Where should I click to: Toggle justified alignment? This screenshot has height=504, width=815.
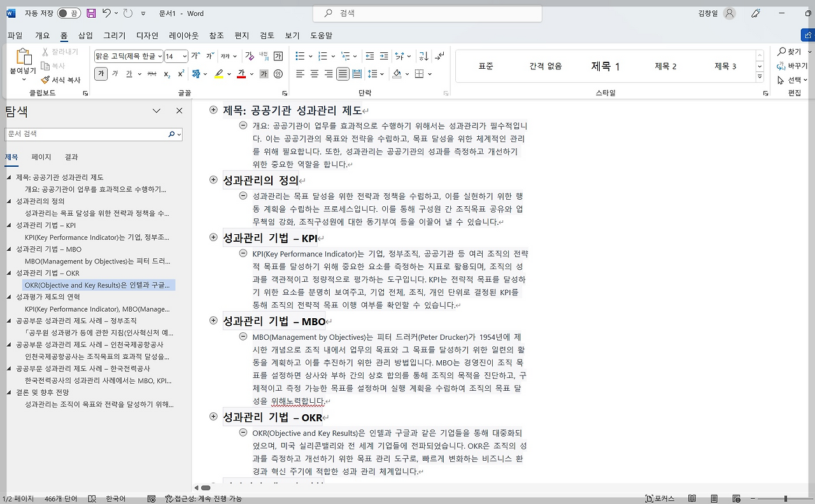(343, 74)
